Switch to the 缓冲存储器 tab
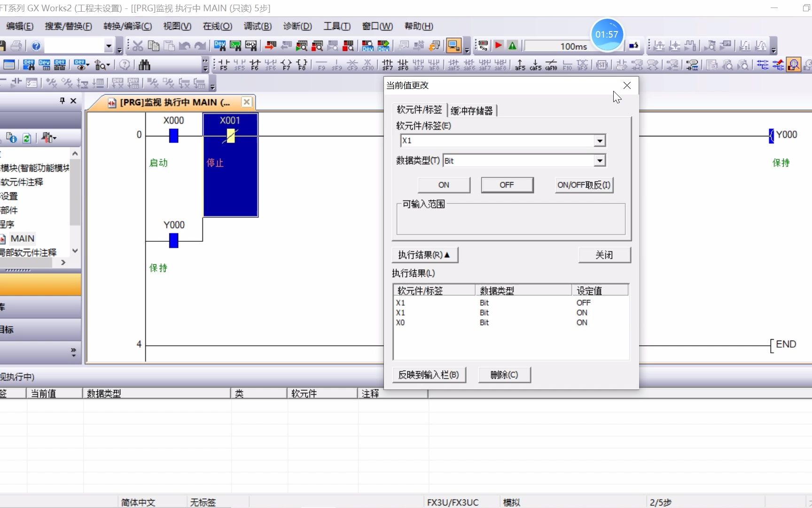Screen dimensions: 812x508 (x=472, y=111)
